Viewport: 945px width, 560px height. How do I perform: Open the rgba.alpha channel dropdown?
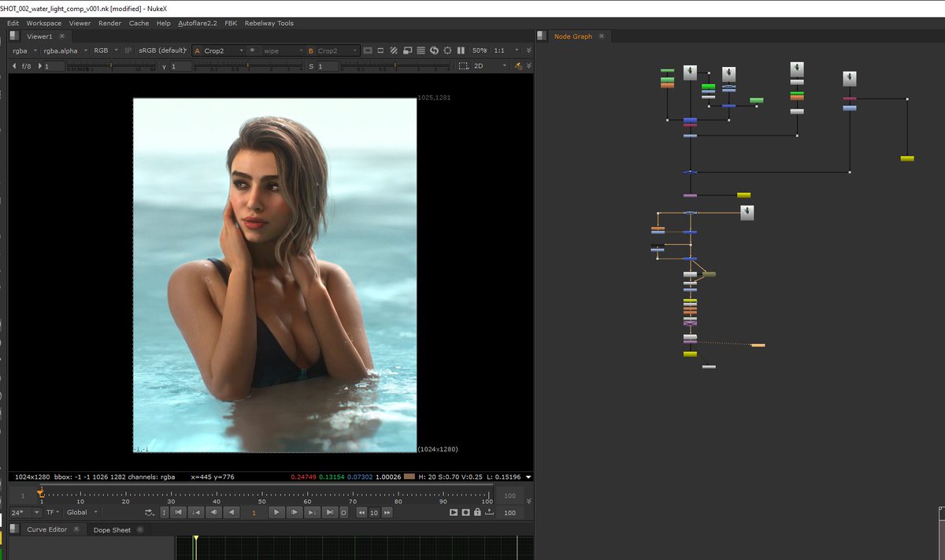tap(65, 50)
